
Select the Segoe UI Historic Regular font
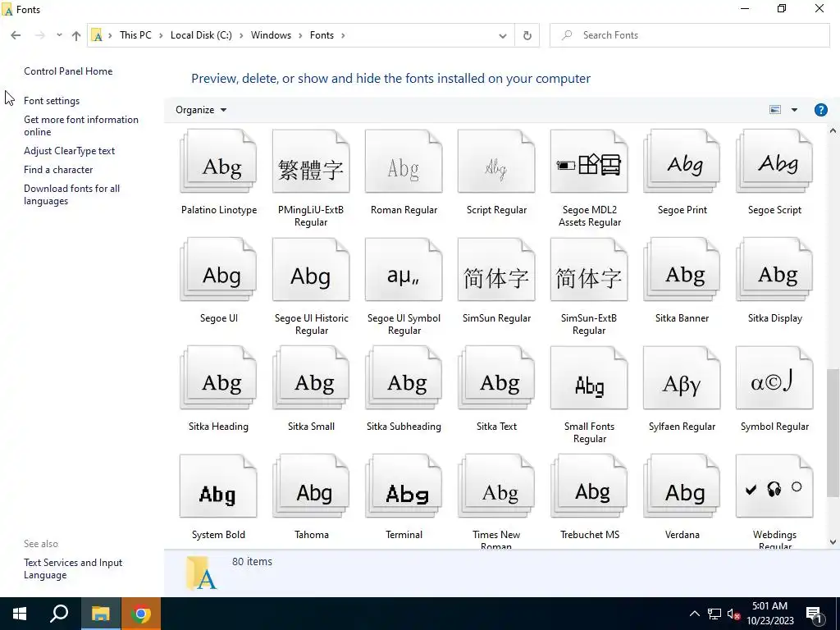(311, 269)
